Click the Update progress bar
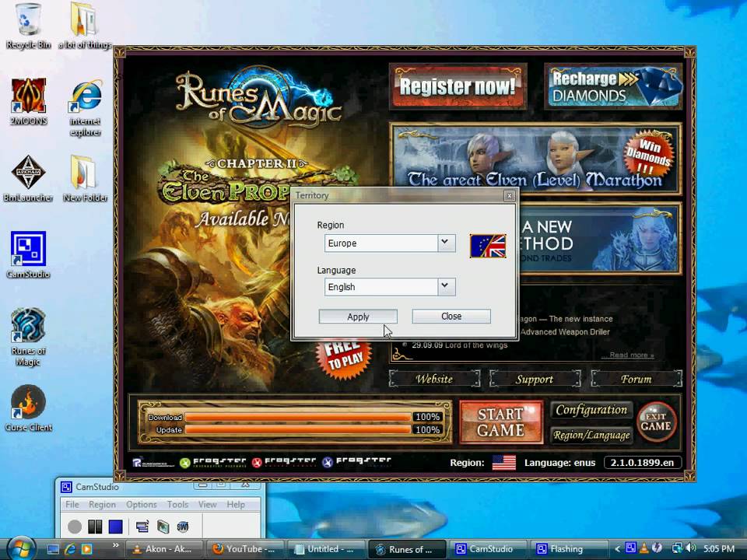This screenshot has height=560, width=747. pos(298,429)
